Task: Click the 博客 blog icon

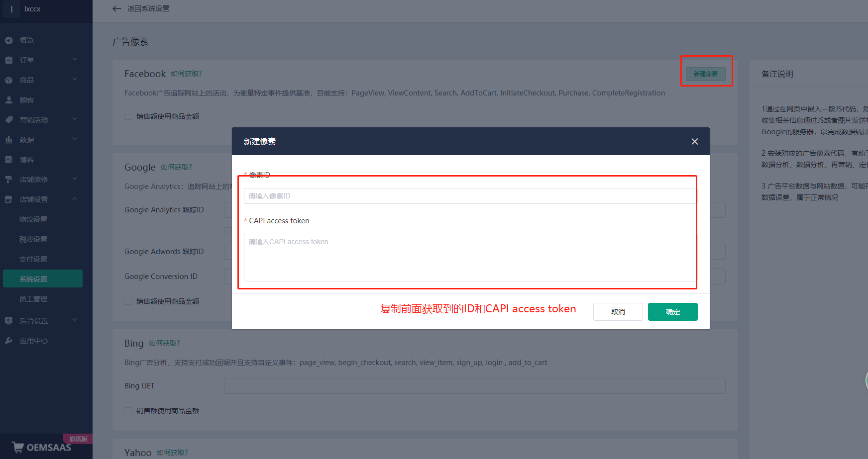Action: click(x=8, y=160)
